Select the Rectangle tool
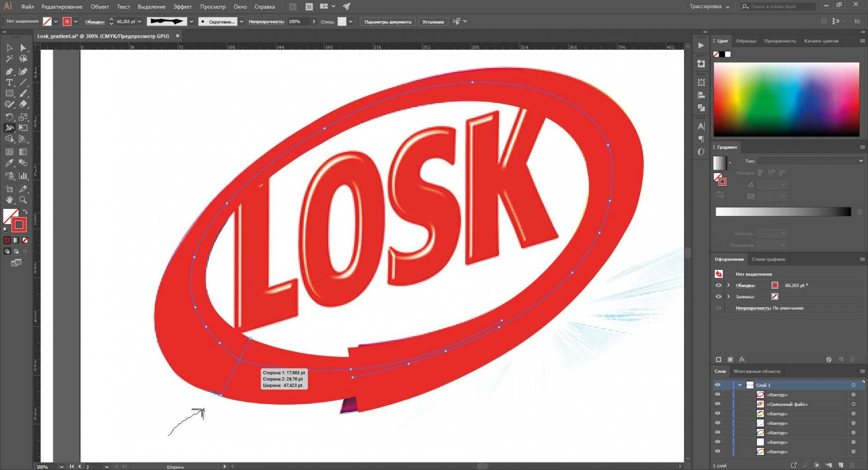The width and height of the screenshot is (868, 470). tap(9, 93)
